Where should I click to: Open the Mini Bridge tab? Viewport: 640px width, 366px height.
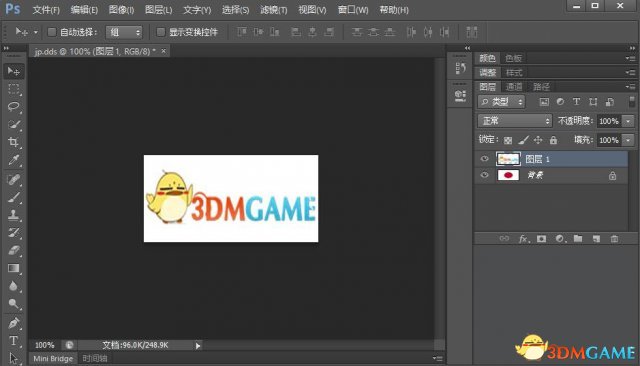[x=53, y=359]
